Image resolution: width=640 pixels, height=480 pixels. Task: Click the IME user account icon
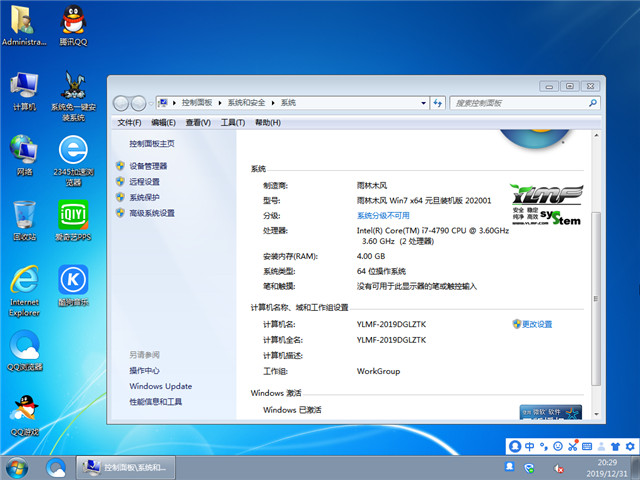point(601,447)
